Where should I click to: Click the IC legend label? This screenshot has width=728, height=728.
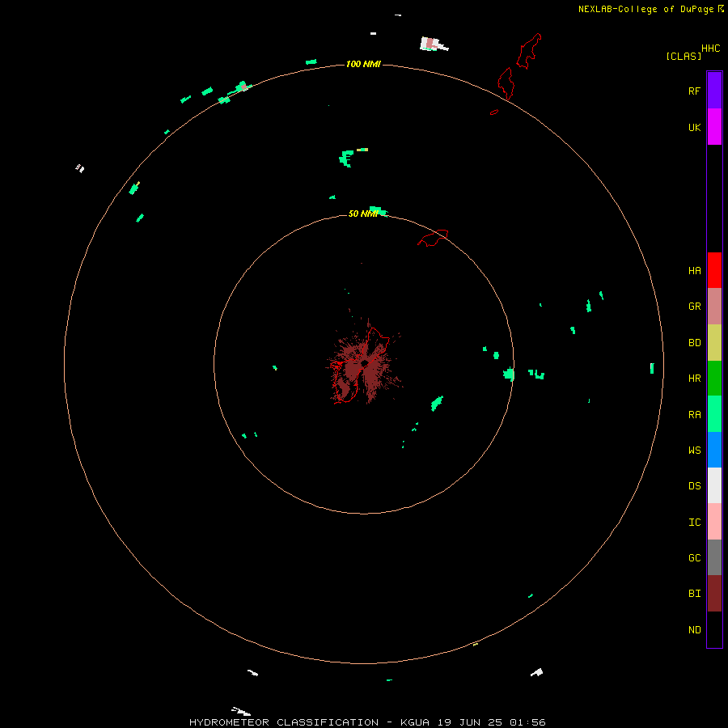pos(694,523)
